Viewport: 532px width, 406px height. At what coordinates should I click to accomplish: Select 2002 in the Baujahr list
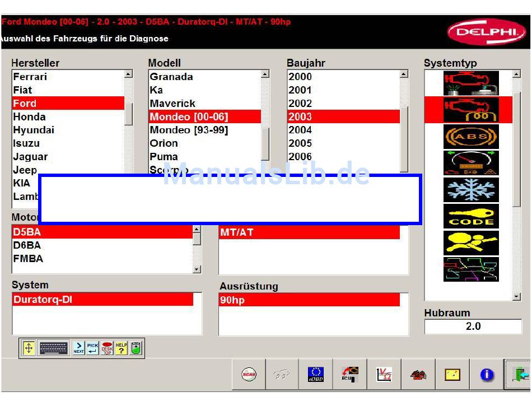click(x=343, y=103)
